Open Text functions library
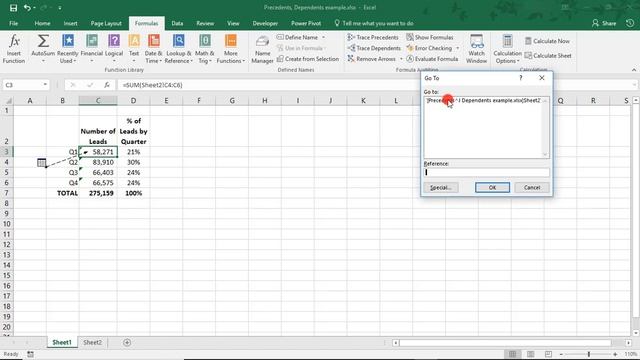Viewport: 640px width, 360px height. click(x=134, y=49)
